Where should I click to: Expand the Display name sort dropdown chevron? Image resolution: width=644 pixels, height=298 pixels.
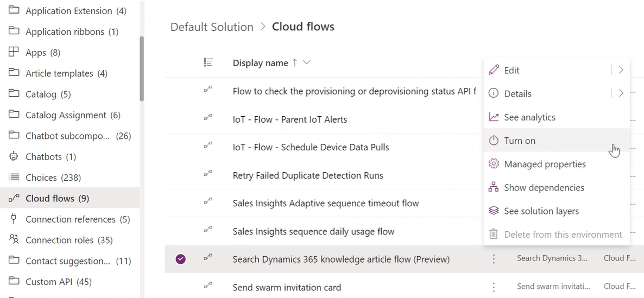point(307,62)
